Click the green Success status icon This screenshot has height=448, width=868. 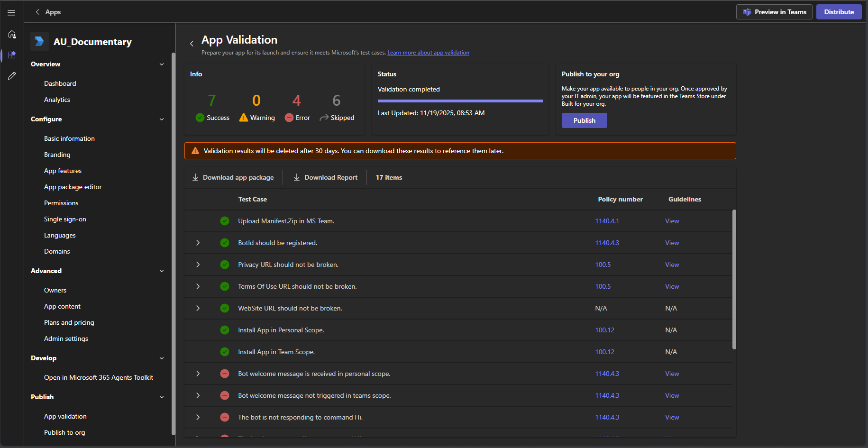coord(200,118)
